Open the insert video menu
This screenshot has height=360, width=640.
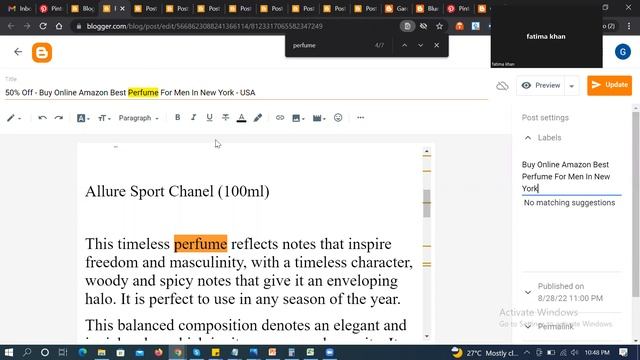tap(319, 118)
